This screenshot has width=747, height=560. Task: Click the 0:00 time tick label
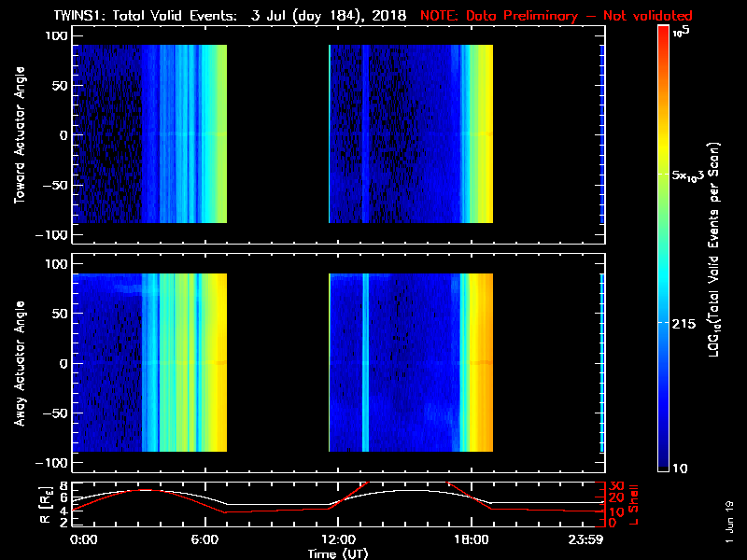(x=83, y=539)
